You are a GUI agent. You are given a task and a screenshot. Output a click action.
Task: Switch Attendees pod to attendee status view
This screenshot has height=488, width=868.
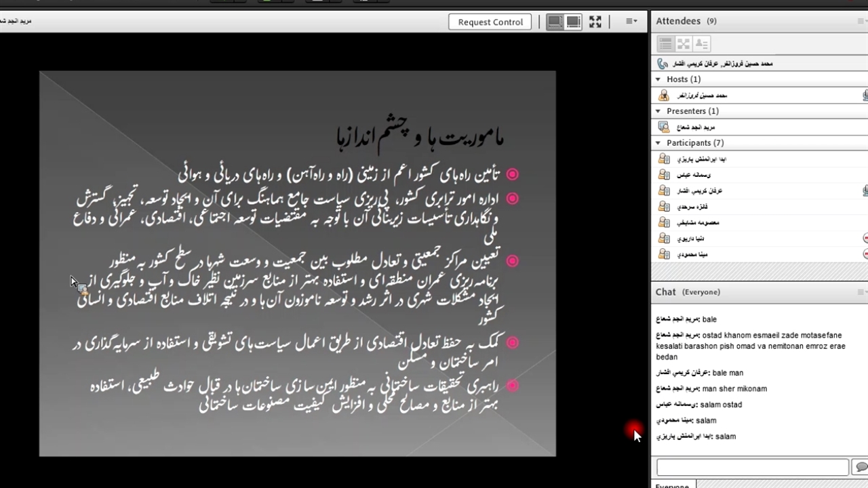(x=702, y=44)
